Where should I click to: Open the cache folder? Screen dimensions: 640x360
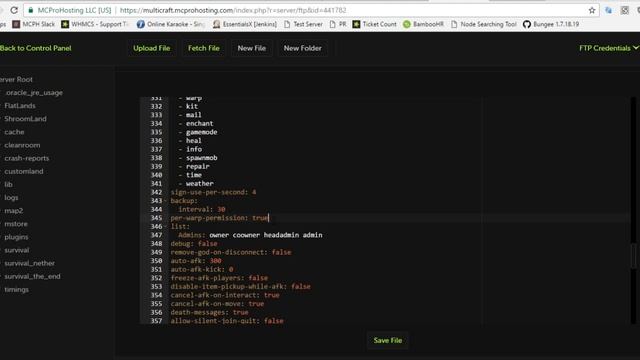tap(14, 132)
